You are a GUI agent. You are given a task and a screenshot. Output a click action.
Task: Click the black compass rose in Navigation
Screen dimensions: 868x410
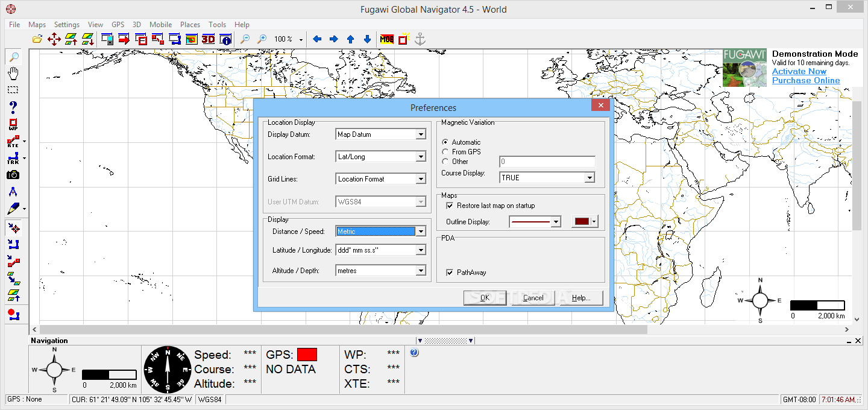coord(168,370)
